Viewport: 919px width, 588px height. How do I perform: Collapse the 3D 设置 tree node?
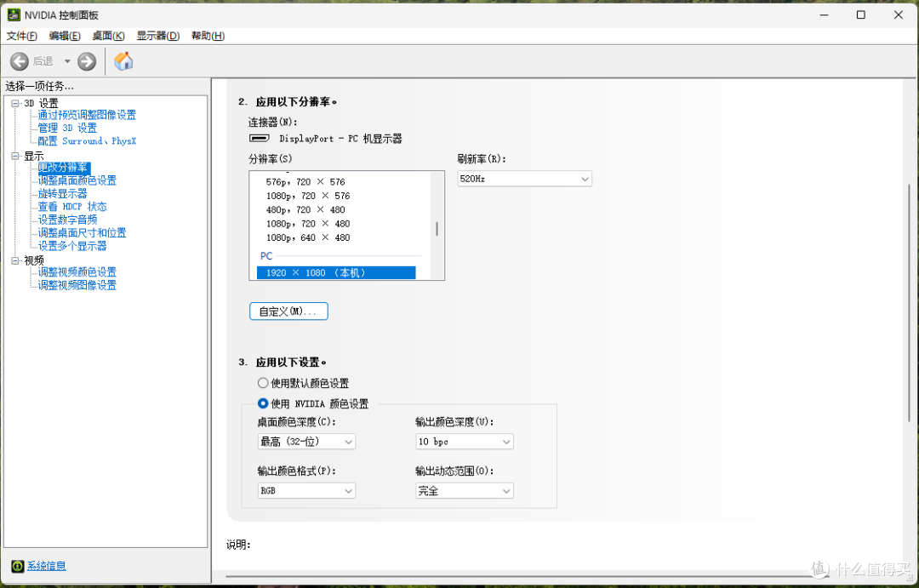[15, 103]
